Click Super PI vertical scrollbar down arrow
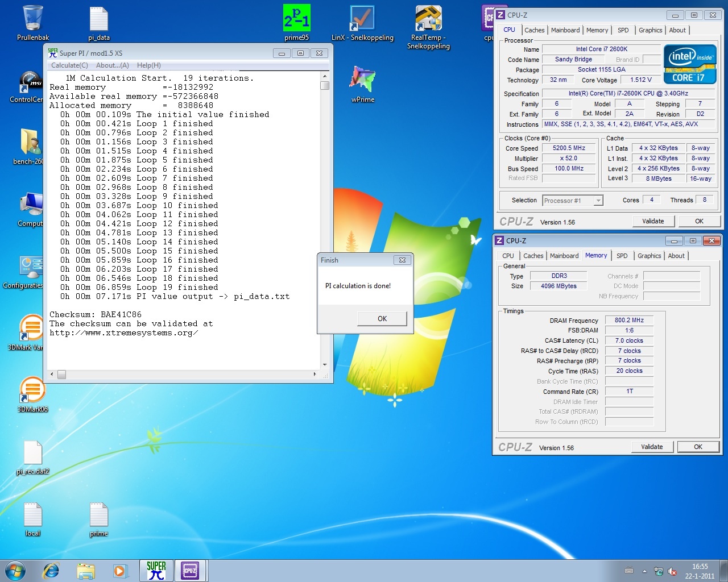The height and width of the screenshot is (582, 728). pyautogui.click(x=325, y=365)
